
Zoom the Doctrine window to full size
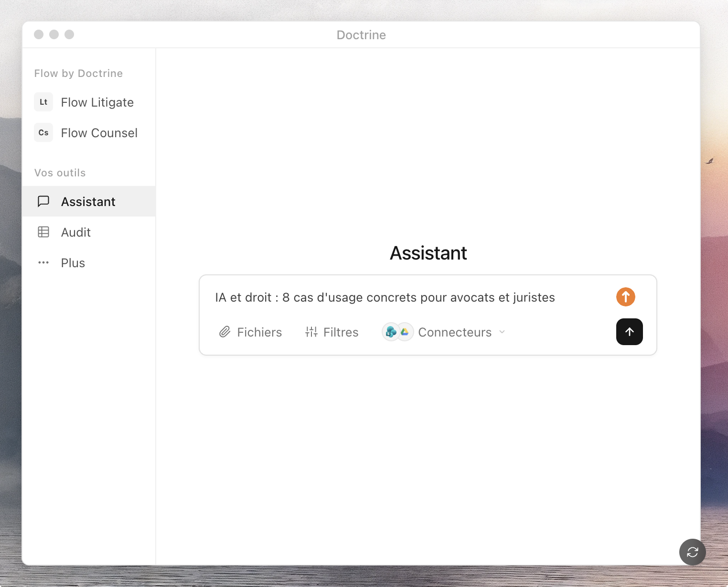tap(69, 34)
